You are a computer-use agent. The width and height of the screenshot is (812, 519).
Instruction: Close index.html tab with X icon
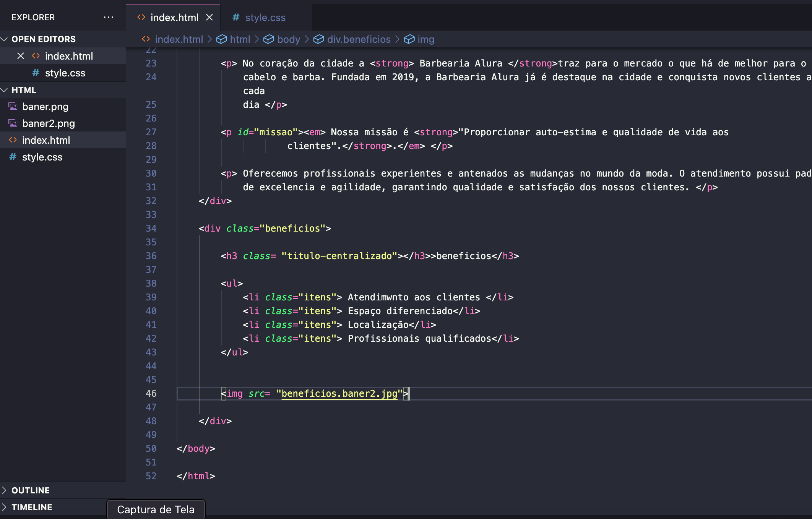pos(209,17)
